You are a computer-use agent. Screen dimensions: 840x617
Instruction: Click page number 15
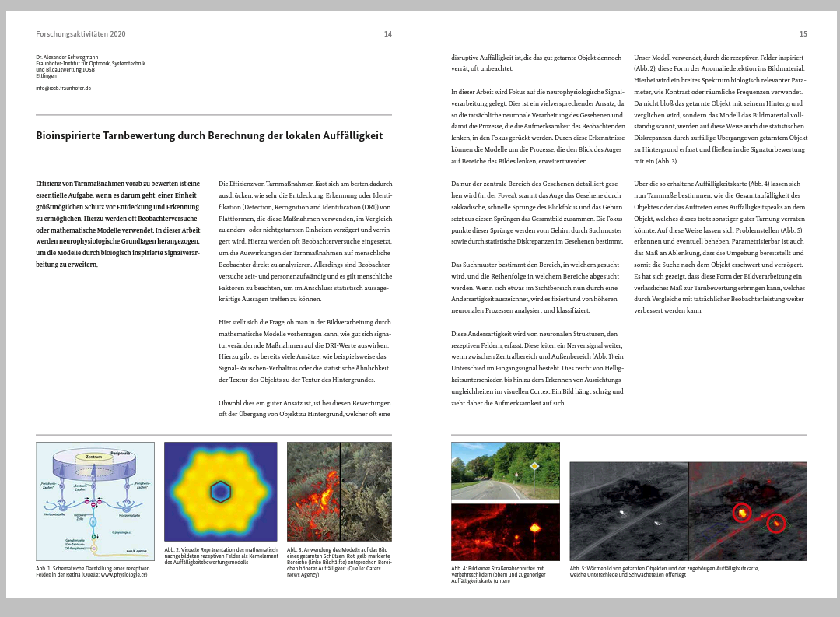[x=803, y=34]
